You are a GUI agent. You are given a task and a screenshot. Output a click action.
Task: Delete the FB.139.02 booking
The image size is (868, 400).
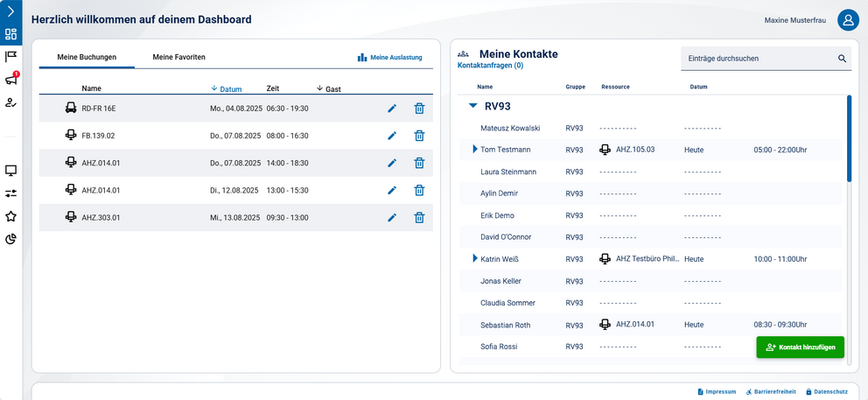point(419,136)
